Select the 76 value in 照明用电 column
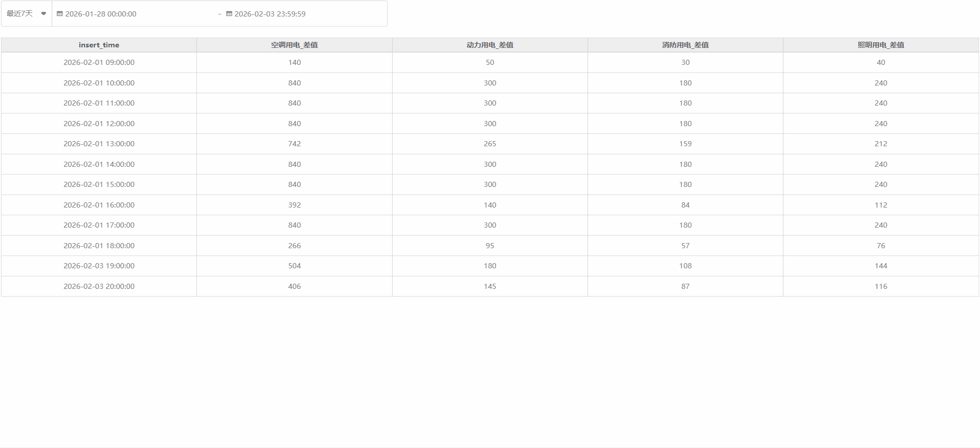The image size is (980, 448). (x=881, y=246)
